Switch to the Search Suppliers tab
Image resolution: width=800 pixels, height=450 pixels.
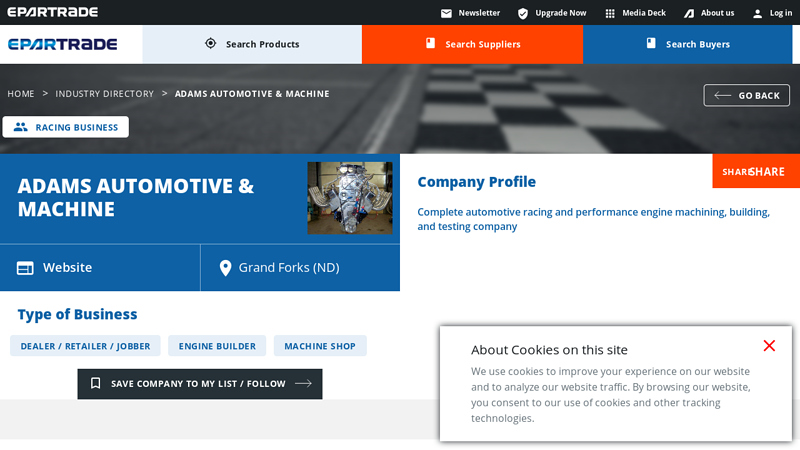[x=472, y=44]
